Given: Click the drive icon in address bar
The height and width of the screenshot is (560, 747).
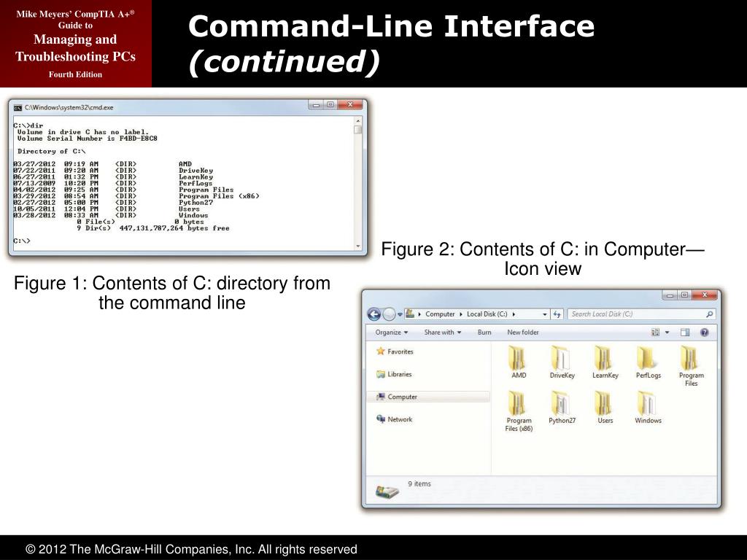Looking at the screenshot, I should (x=409, y=314).
